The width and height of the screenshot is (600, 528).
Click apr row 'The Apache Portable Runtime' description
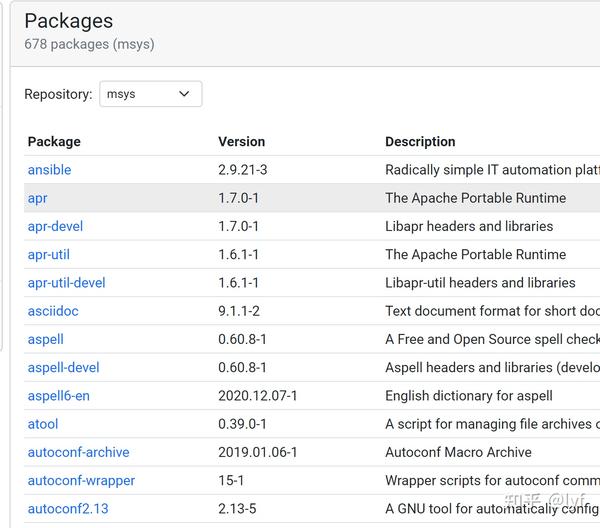476,198
